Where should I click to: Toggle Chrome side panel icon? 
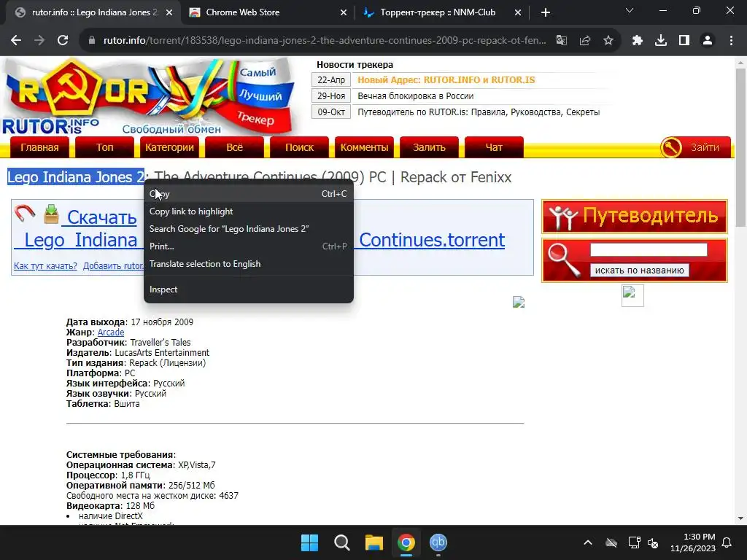pyautogui.click(x=684, y=41)
